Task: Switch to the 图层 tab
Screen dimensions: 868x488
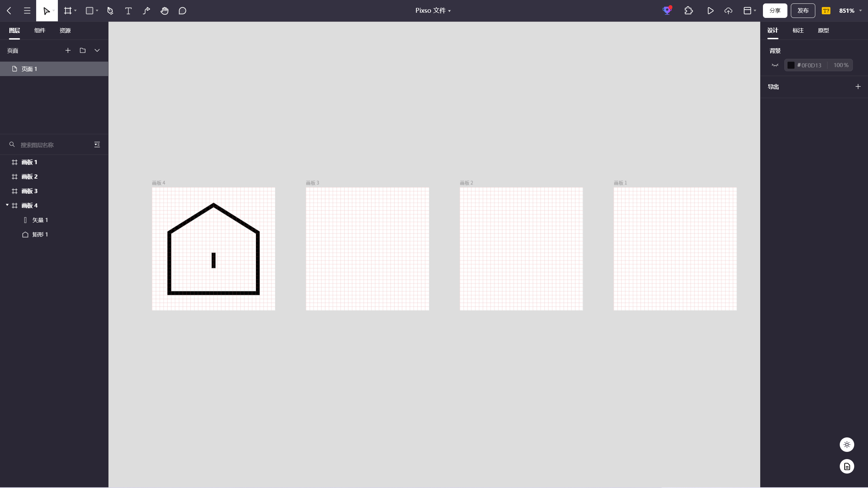Action: pyautogui.click(x=14, y=31)
